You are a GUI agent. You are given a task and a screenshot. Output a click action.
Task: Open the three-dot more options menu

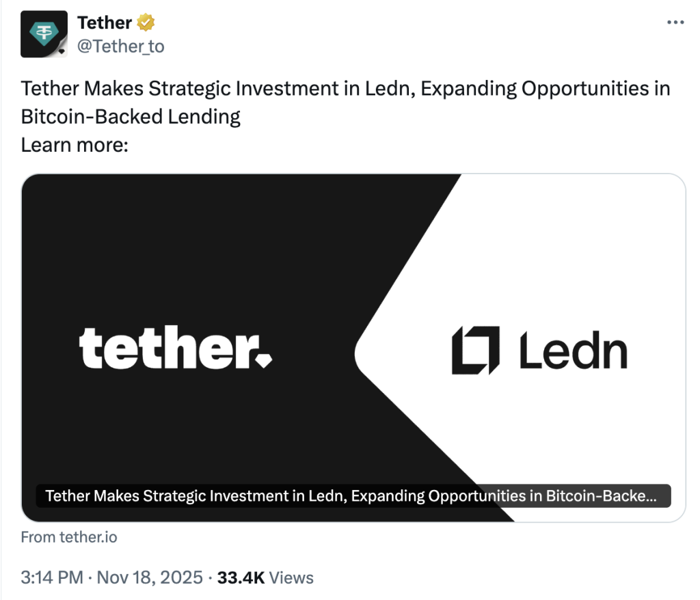[x=674, y=23]
